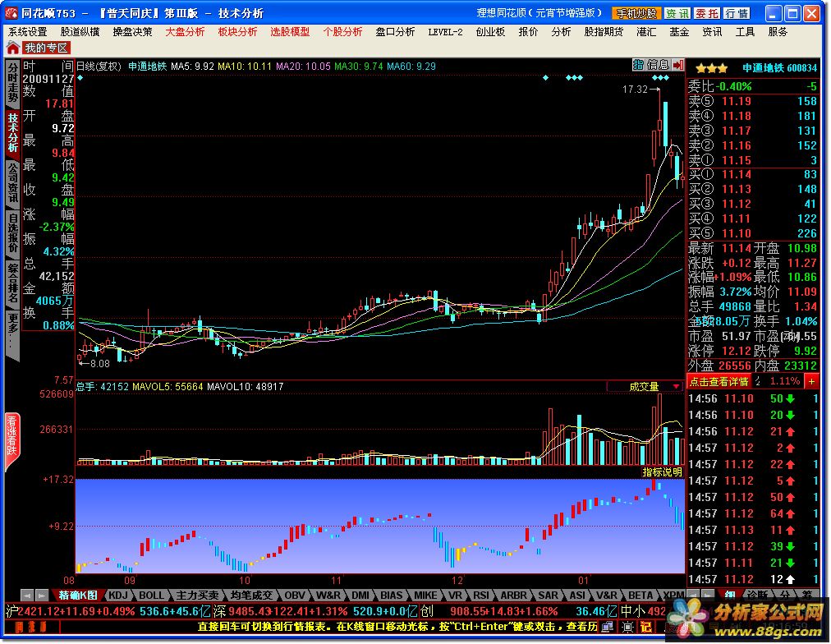
Task: Open the 创业板 menu
Action: 490,32
